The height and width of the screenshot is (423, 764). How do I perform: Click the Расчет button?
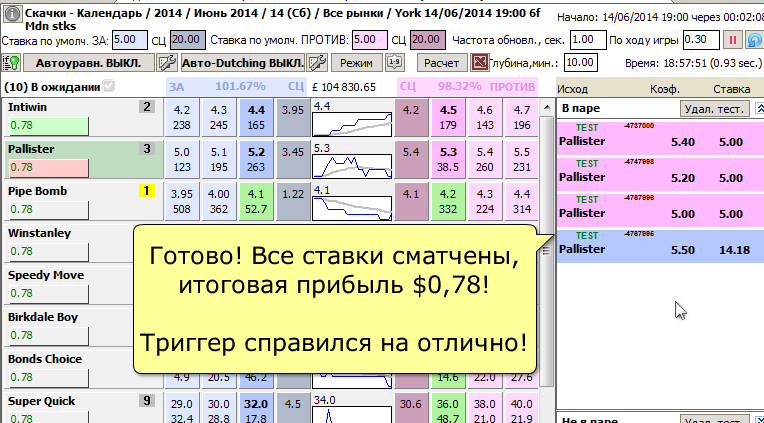click(441, 63)
